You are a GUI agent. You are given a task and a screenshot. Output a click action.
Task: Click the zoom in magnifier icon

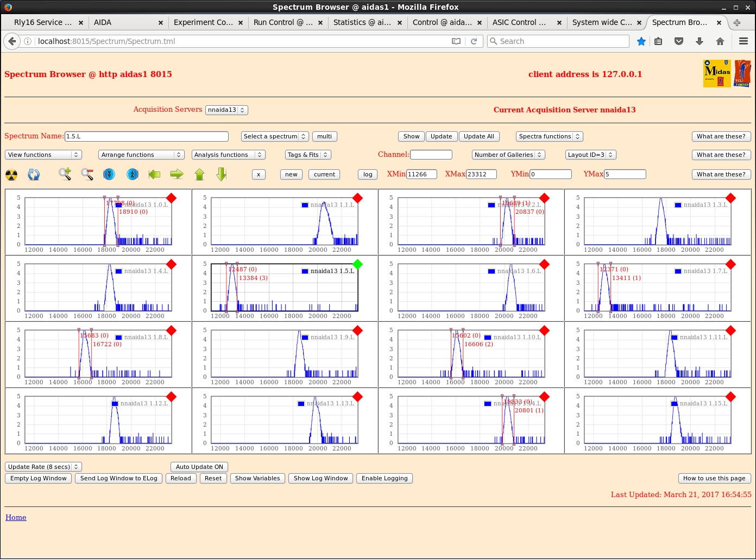65,174
